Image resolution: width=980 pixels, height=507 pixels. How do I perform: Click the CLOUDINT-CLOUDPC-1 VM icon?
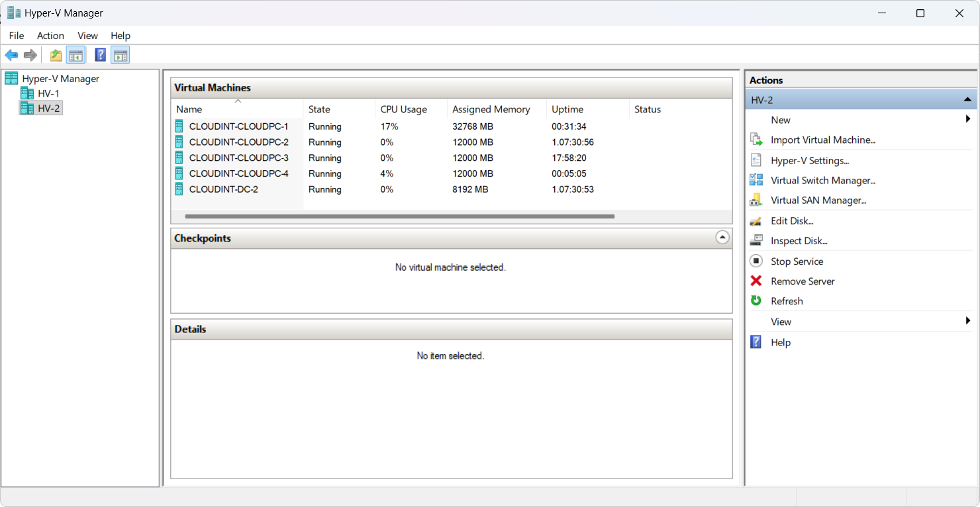point(179,126)
